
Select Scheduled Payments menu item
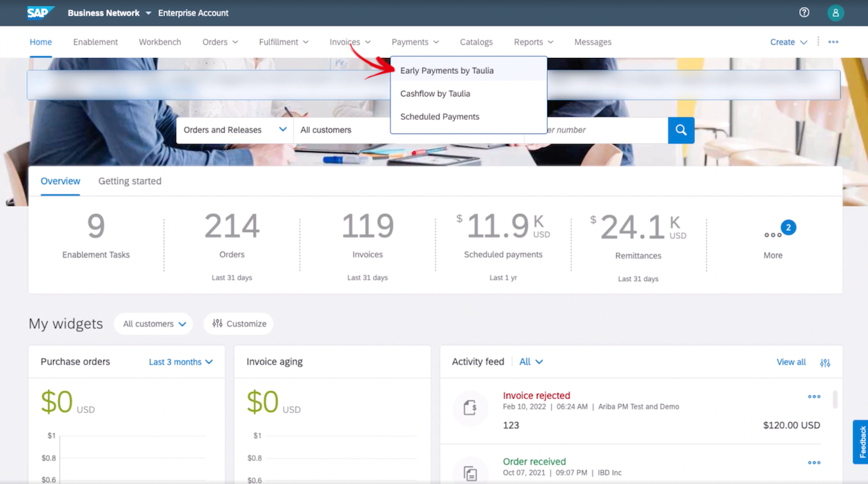(468, 117)
